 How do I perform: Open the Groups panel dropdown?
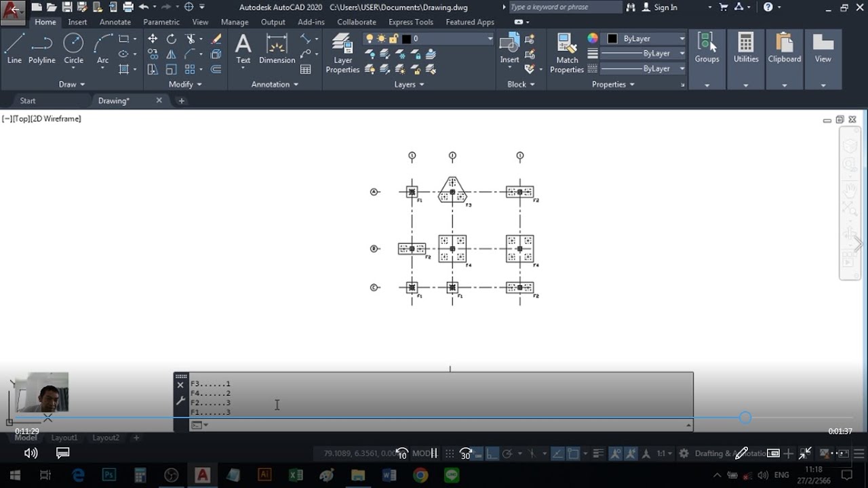(x=707, y=85)
